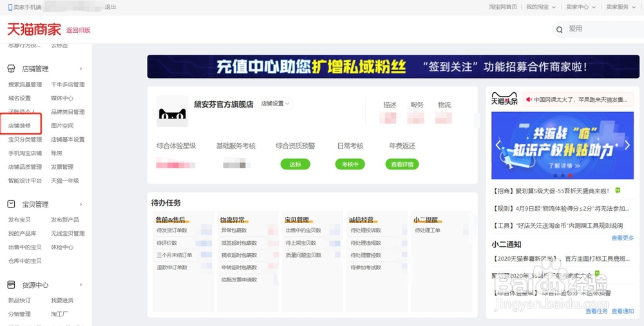Open 手机淘宝店铺 in sidebar
Image resolution: width=644 pixels, height=326 pixels.
pyautogui.click(x=25, y=153)
